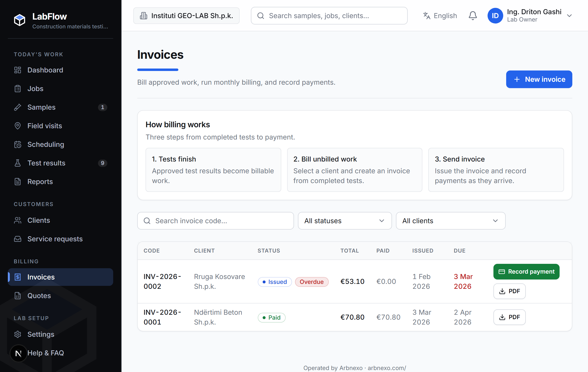Click the magnifier icon in global search

[x=261, y=16]
